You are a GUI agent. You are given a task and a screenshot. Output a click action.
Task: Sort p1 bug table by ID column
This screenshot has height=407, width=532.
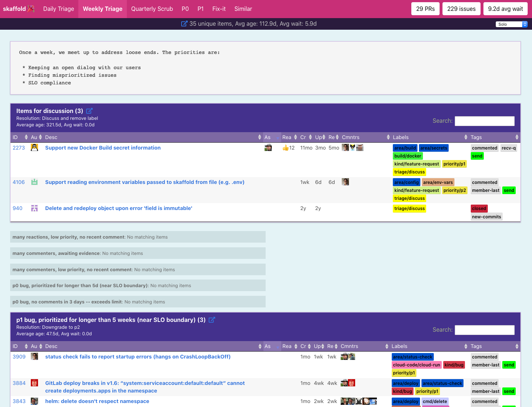tap(20, 346)
